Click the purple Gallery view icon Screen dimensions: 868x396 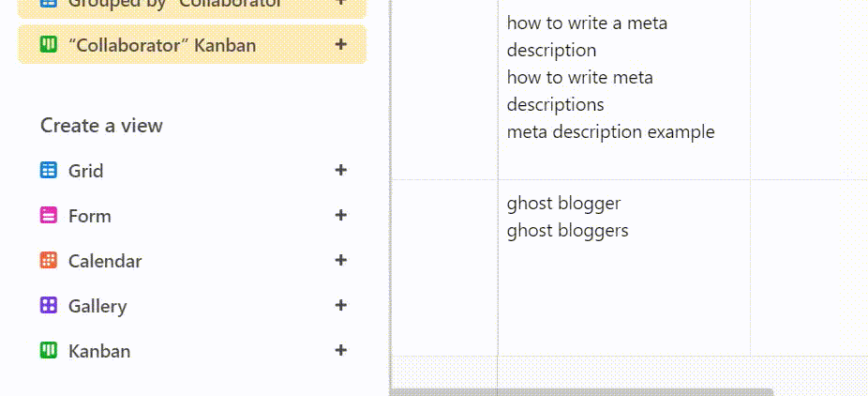point(49,305)
